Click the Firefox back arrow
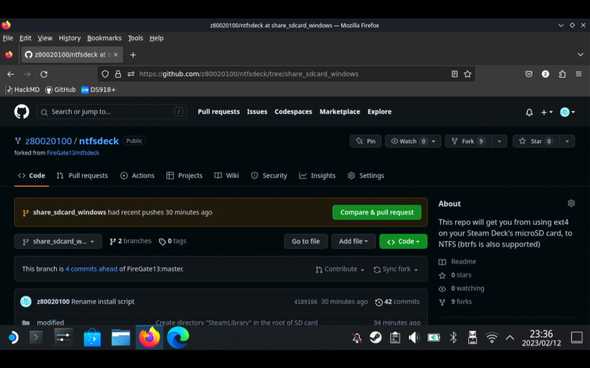The height and width of the screenshot is (368, 590). 11,75
